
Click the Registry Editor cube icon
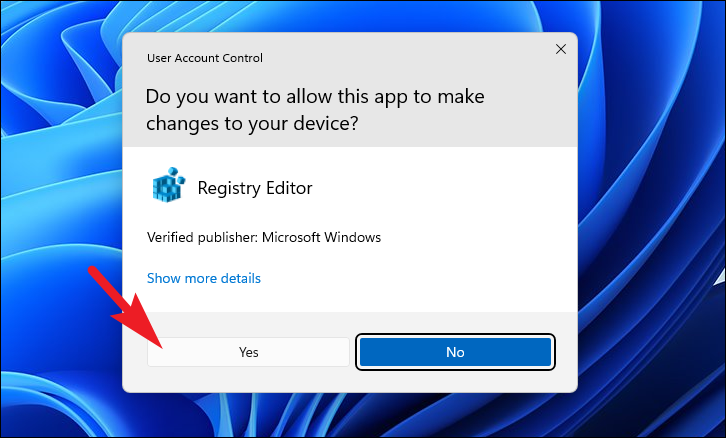[169, 185]
